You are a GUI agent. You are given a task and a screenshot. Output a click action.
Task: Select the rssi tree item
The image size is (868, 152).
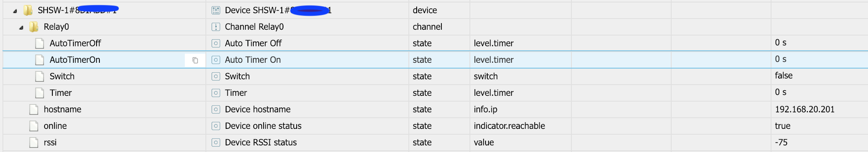[50, 142]
